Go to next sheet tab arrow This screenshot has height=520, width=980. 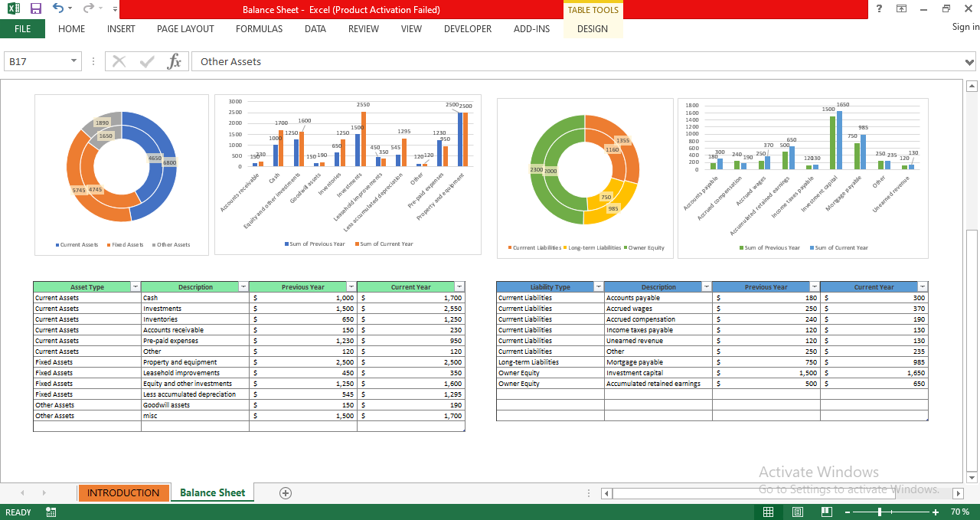pyautogui.click(x=44, y=493)
